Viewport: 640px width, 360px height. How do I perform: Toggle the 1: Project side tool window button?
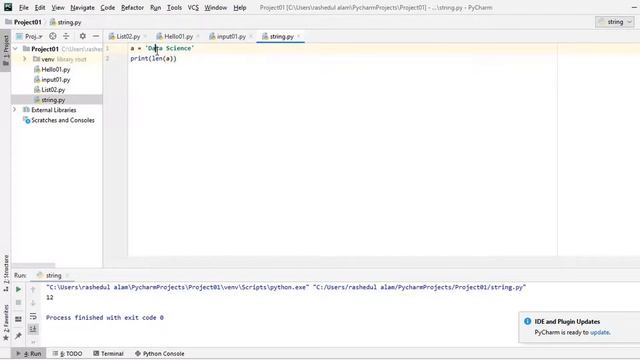pyautogui.click(x=6, y=50)
